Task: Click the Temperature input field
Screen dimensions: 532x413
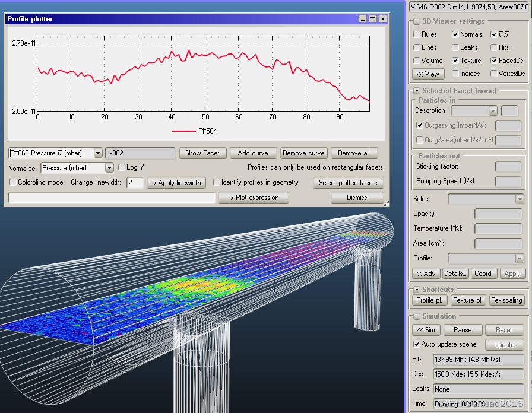Action: (x=498, y=229)
